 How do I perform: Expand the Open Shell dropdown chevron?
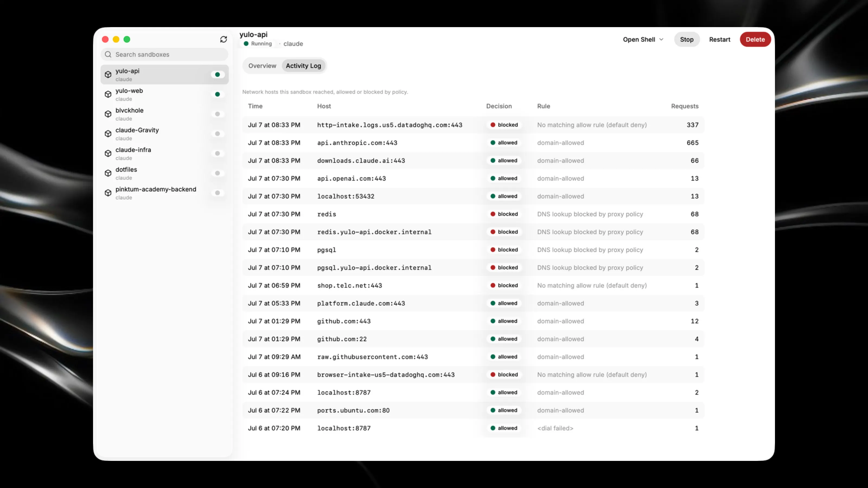click(661, 39)
